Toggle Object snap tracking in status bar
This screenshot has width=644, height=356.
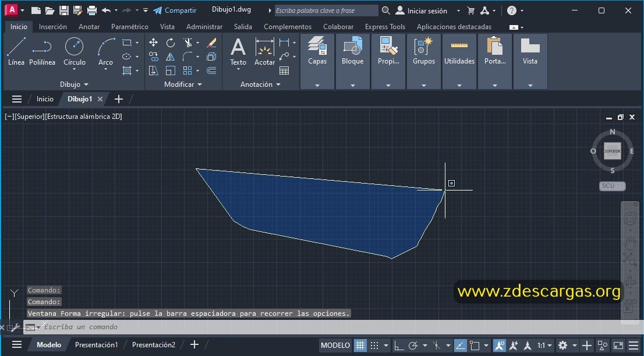pos(460,346)
